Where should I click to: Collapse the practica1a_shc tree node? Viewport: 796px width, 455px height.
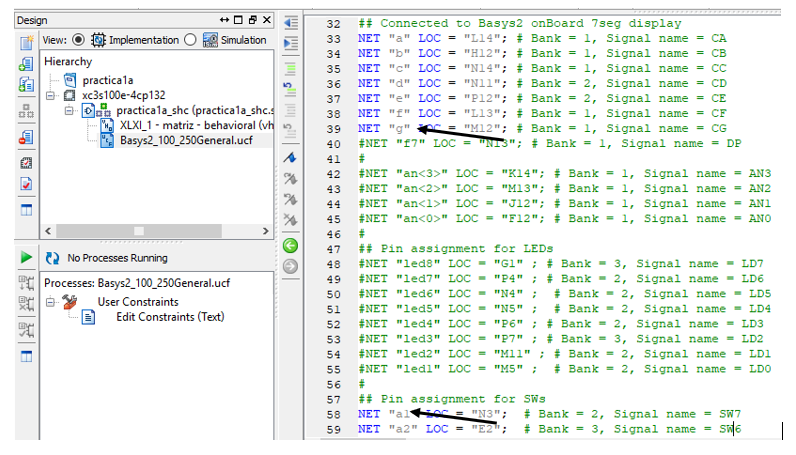click(69, 110)
